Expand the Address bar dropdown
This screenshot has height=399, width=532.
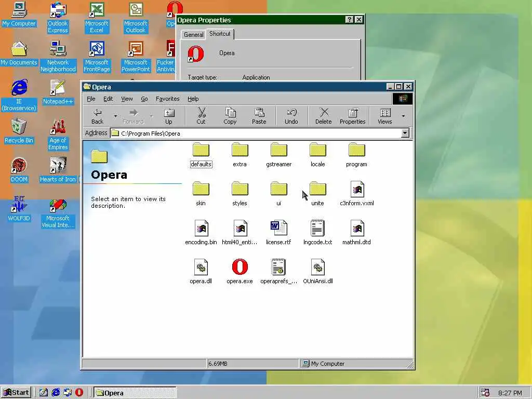(405, 133)
